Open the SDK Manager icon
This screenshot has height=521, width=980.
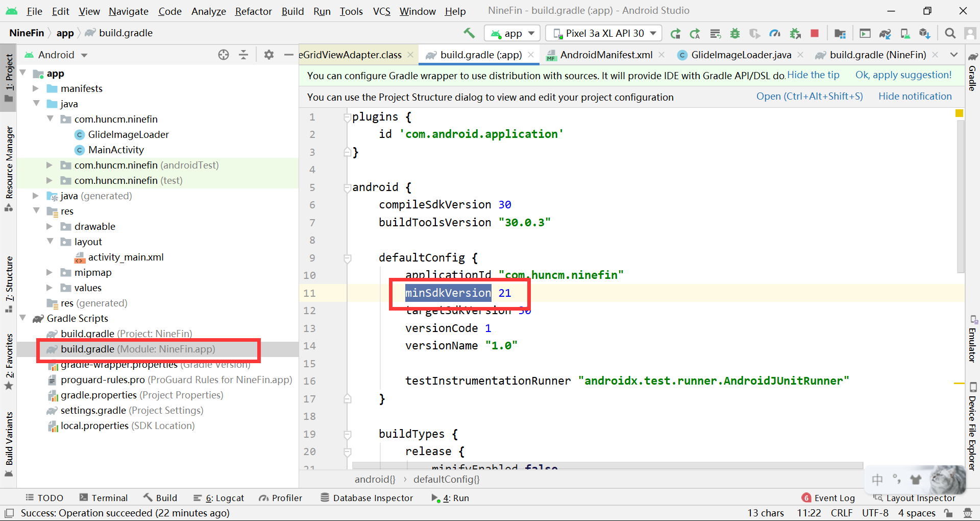925,34
